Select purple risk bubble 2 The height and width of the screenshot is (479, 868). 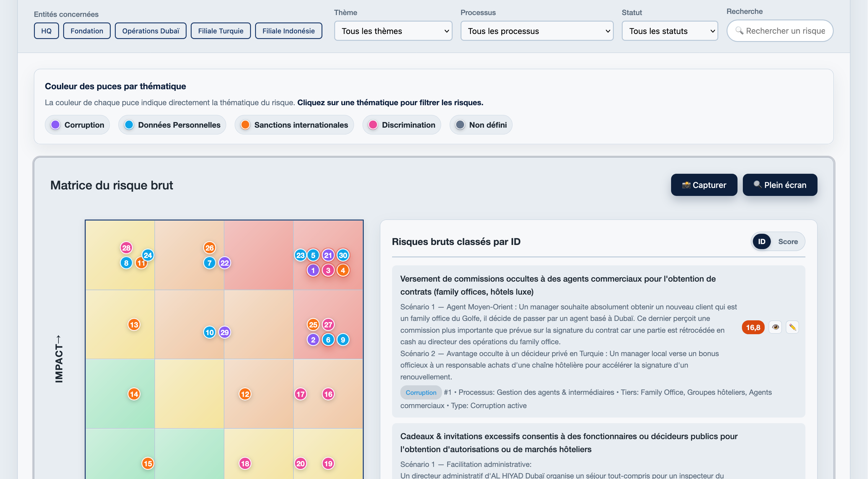click(x=313, y=340)
